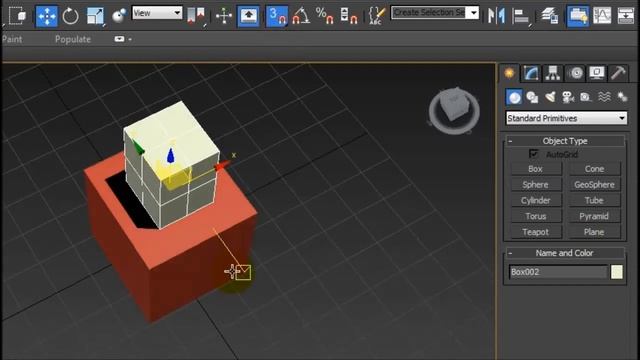Viewport: 640px width, 360px height.
Task: Click the Select and Place tool icon
Action: coord(119,16)
